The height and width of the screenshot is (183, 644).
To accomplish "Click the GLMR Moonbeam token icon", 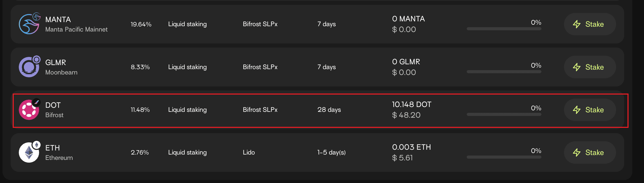I will pyautogui.click(x=28, y=67).
